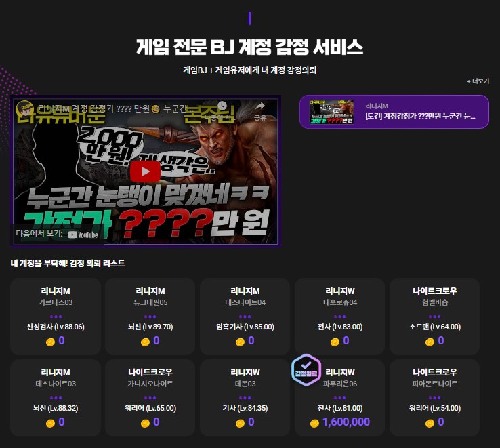This screenshot has width=500, height=448.
Task: Click the 전사 (Lv.81.00) text
Action: pyautogui.click(x=340, y=408)
